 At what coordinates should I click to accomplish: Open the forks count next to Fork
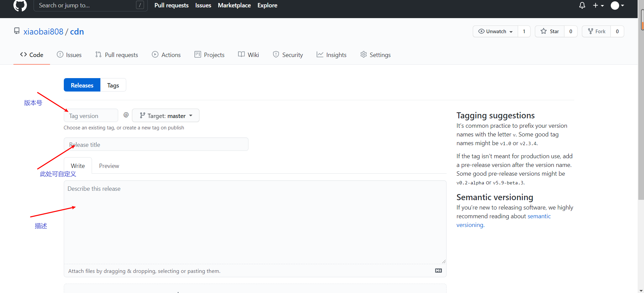click(617, 31)
